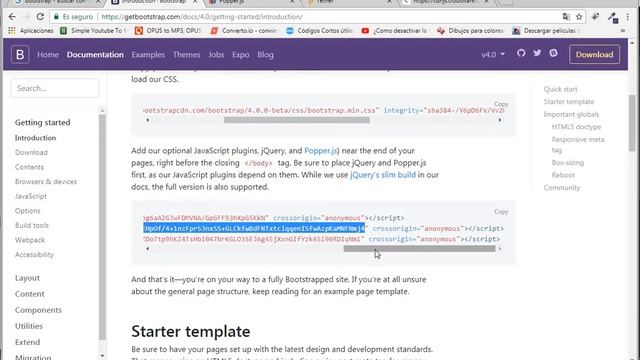The width and height of the screenshot is (640, 360).
Task: Jump to Quick start in contents
Action: 560,89
